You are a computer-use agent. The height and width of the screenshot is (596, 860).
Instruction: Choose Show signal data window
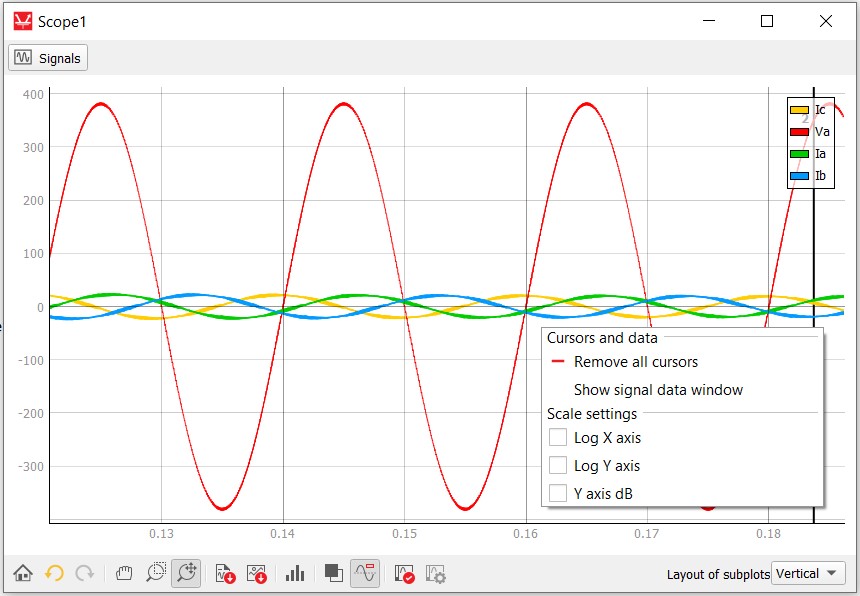(x=658, y=390)
